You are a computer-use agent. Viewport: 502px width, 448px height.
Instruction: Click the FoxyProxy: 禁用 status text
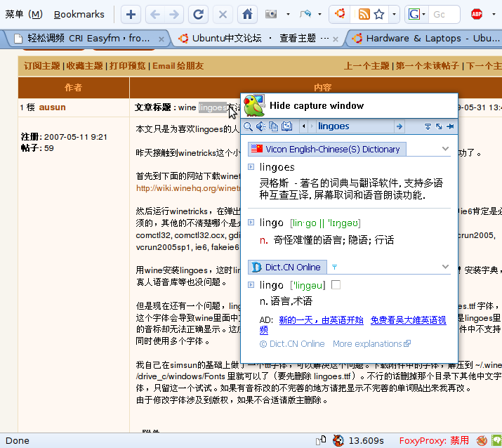tap(434, 441)
